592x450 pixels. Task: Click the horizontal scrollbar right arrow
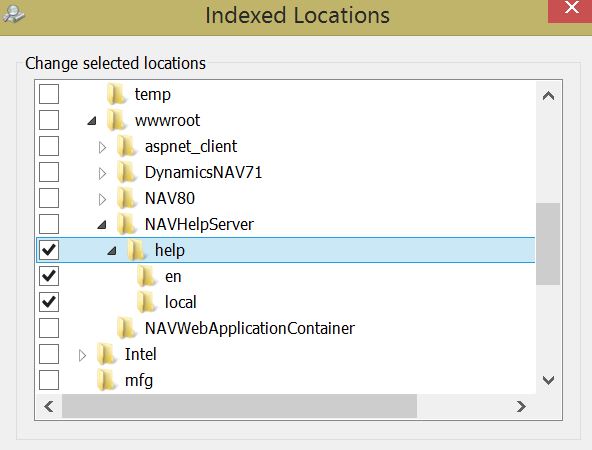click(521, 407)
